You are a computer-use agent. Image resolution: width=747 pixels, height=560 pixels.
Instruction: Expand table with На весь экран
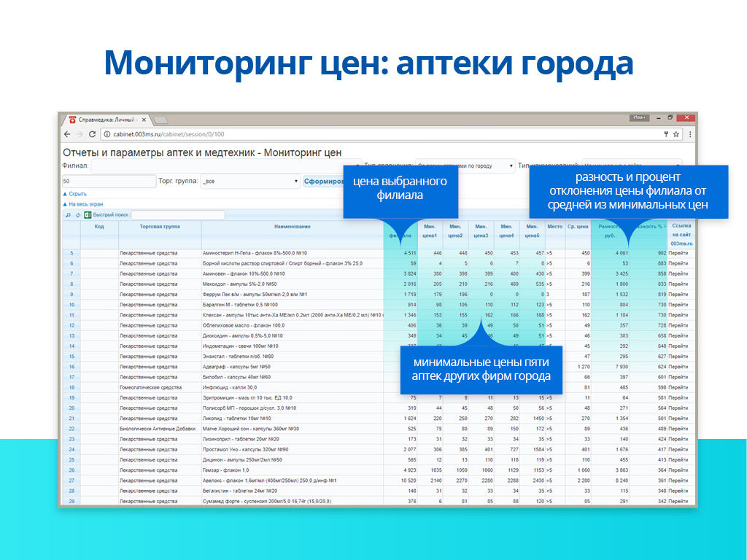click(x=83, y=204)
